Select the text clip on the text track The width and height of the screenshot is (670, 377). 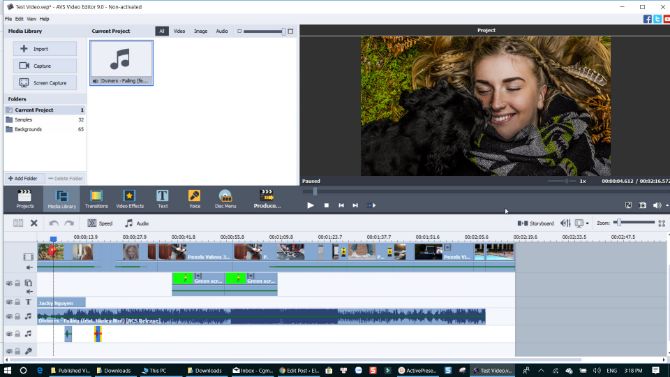(61, 303)
